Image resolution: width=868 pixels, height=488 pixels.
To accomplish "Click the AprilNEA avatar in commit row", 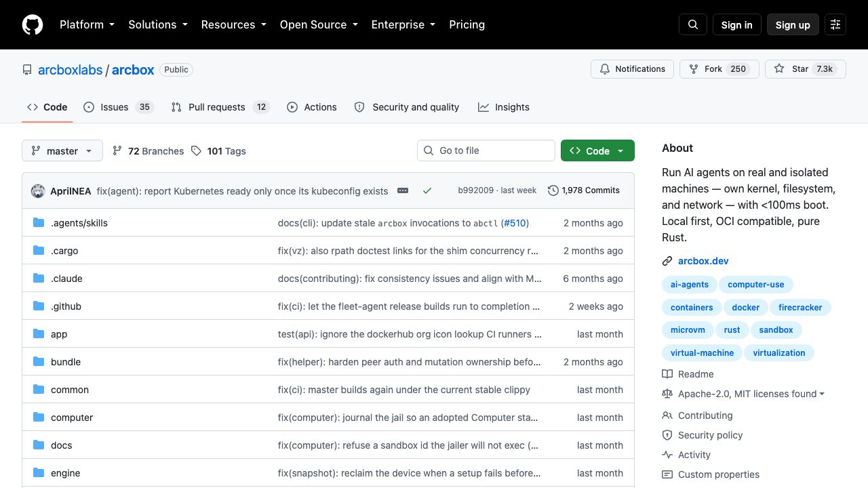I will (38, 191).
